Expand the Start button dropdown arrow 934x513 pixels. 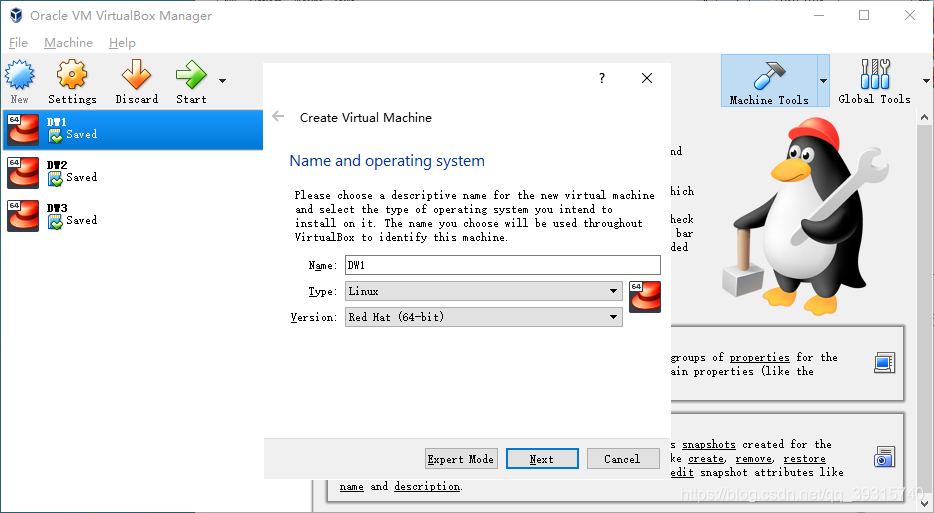tap(222, 80)
